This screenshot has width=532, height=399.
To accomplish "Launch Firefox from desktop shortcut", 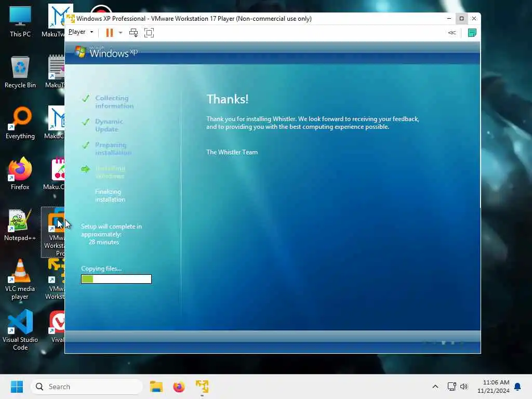I will pos(20,174).
